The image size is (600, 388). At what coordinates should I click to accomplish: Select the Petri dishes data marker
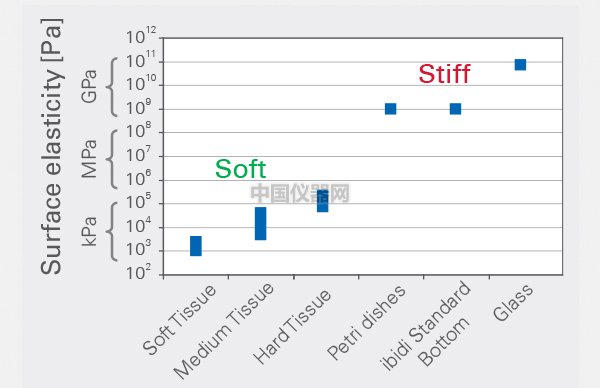coord(390,109)
